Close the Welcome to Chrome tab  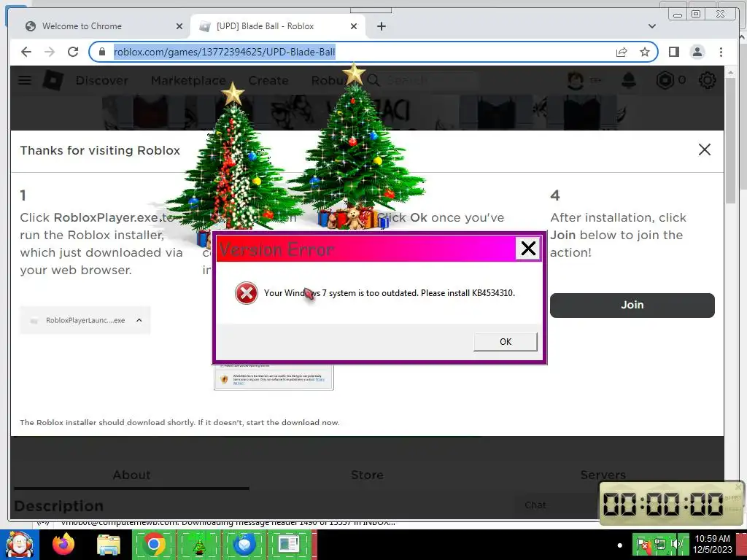tap(179, 26)
